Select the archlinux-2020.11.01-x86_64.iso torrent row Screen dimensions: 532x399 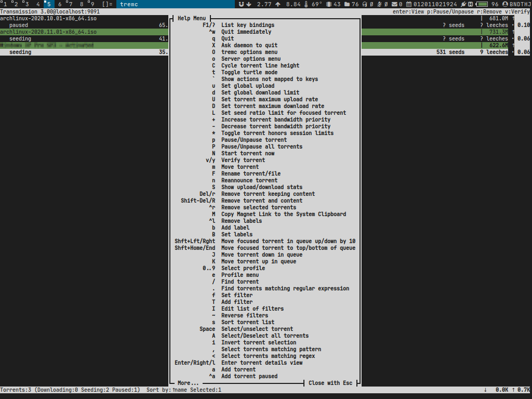48,32
